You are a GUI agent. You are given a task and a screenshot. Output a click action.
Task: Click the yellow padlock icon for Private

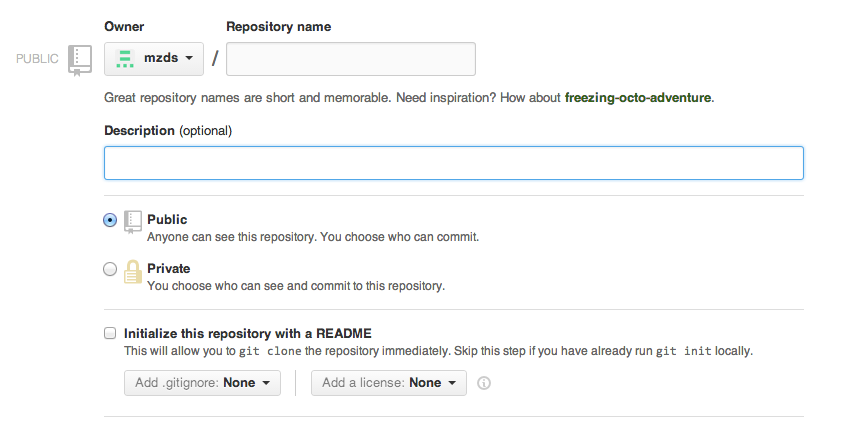(x=133, y=272)
